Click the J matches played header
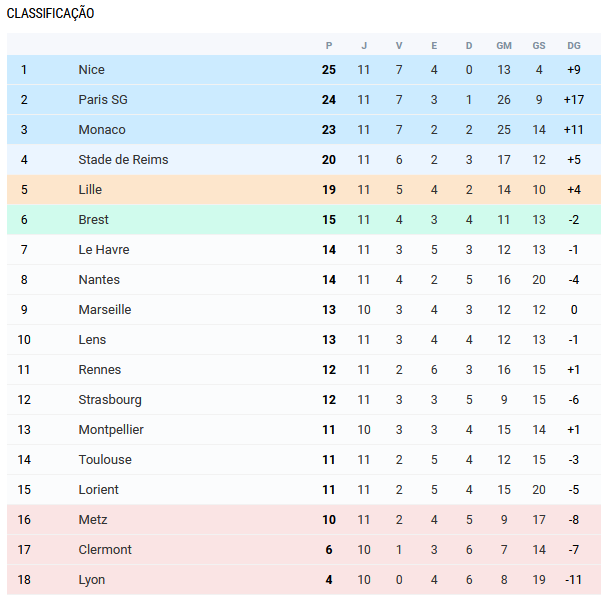 point(364,46)
